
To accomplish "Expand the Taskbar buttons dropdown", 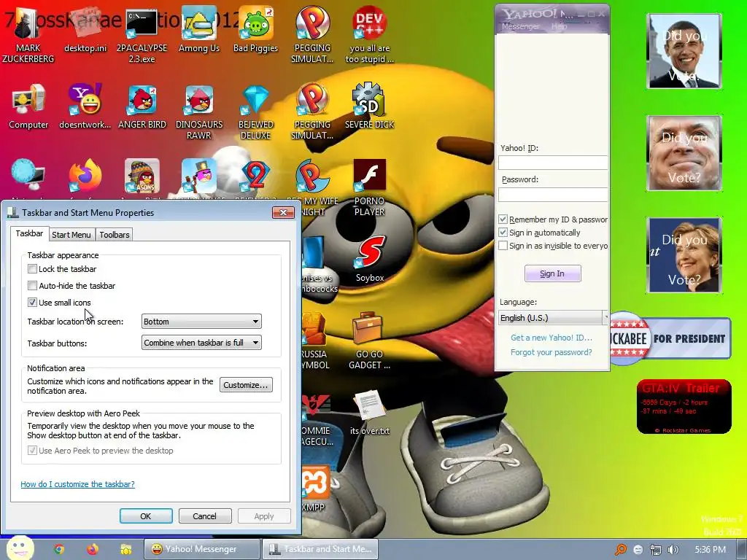I will coord(201,343).
